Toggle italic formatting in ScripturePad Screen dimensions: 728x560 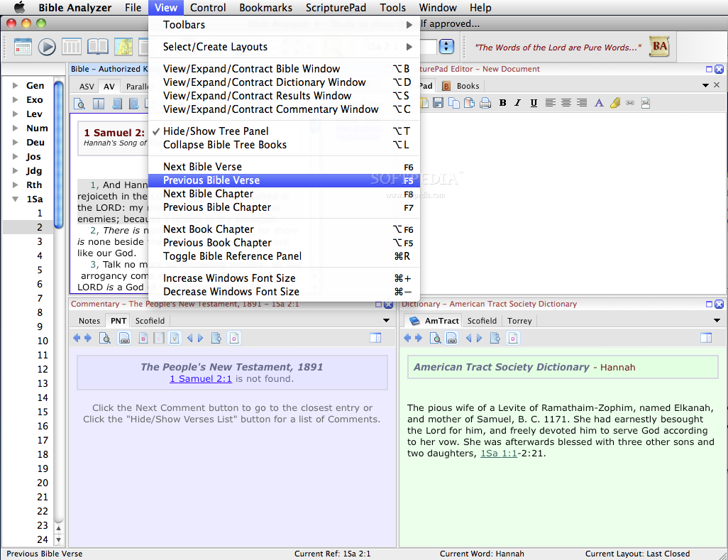tap(518, 103)
